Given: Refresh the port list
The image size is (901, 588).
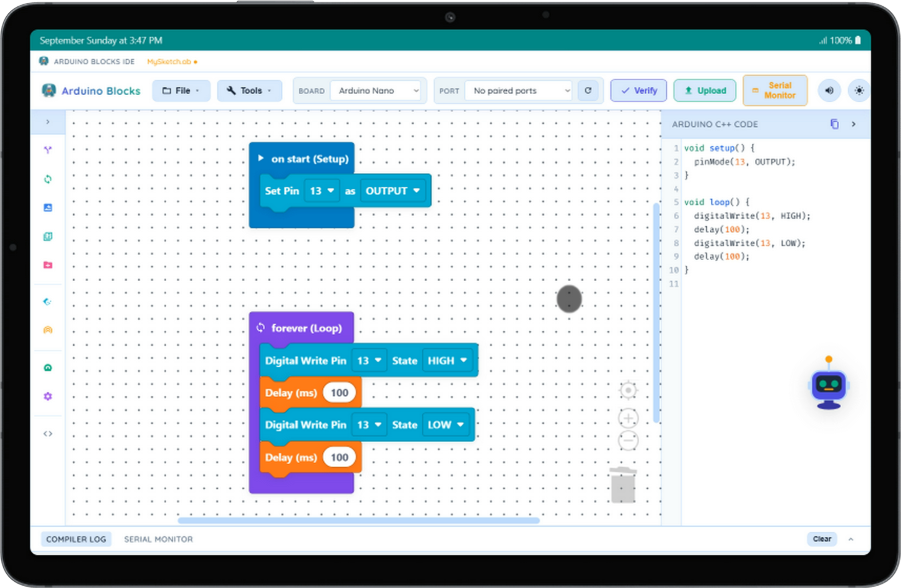Looking at the screenshot, I should pos(588,91).
